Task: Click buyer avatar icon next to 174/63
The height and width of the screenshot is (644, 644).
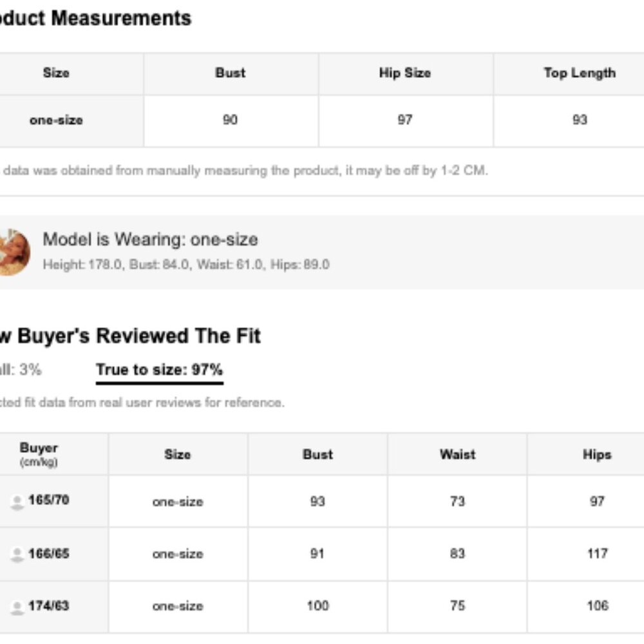Action: 17,607
